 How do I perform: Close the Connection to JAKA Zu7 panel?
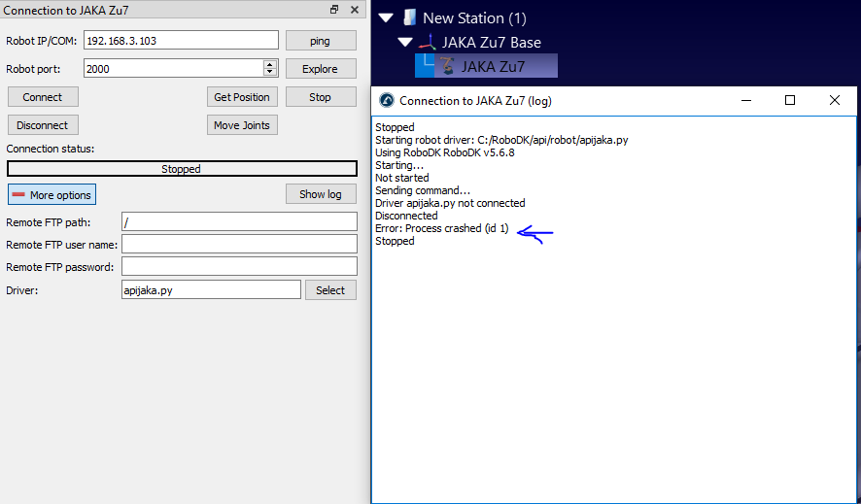click(x=353, y=10)
